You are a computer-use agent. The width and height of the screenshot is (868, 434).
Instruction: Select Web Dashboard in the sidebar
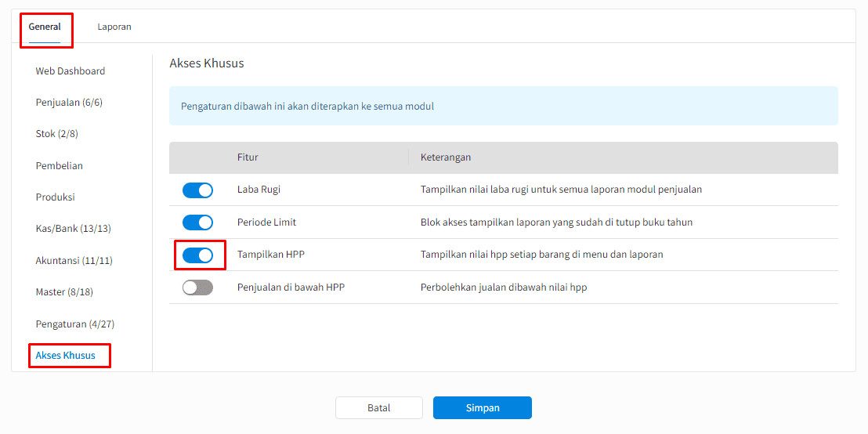click(70, 71)
